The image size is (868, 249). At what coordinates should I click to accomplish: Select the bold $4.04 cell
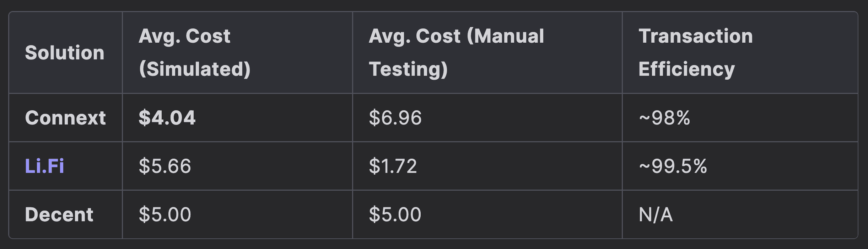pos(167,118)
